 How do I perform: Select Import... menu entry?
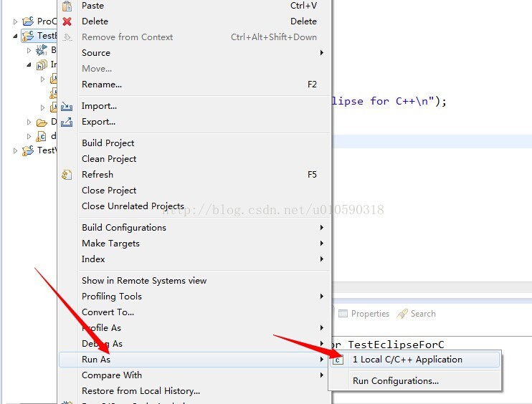coord(194,106)
